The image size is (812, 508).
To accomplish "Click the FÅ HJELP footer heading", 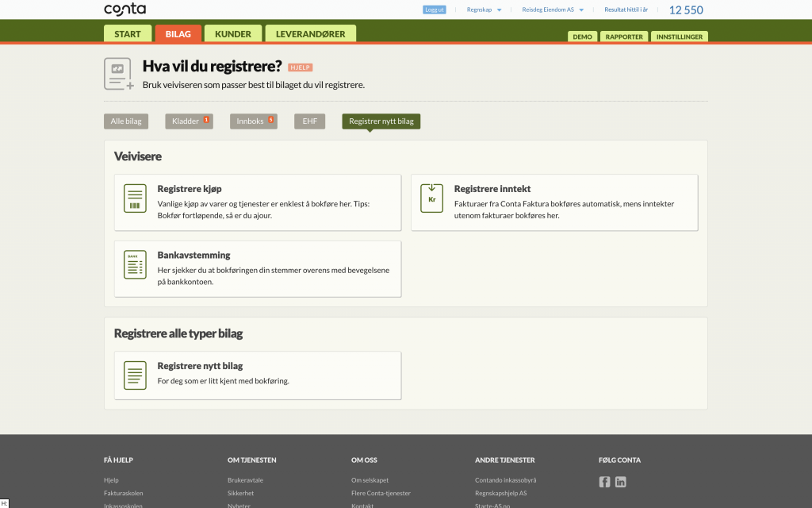I will click(119, 460).
